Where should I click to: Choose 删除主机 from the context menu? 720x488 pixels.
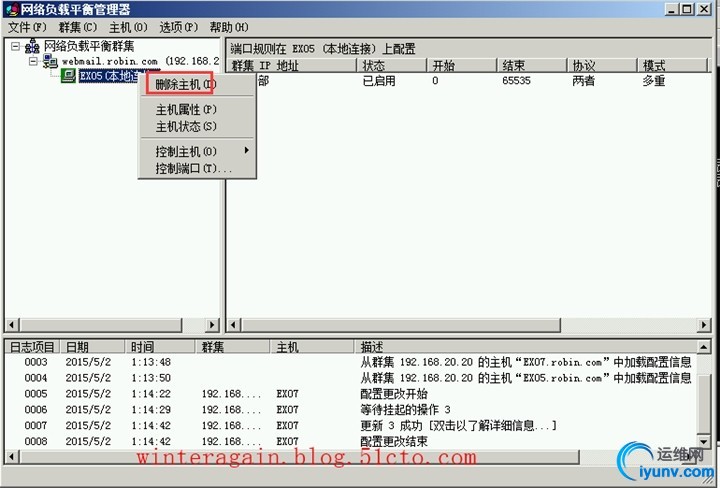(x=197, y=84)
